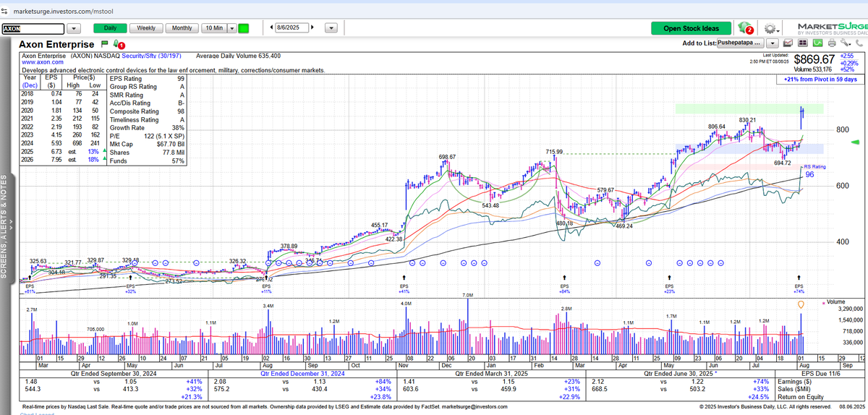868x415 pixels.
Task: Toggle the flag icon beside Axon Enterprise
Action: pos(105,44)
